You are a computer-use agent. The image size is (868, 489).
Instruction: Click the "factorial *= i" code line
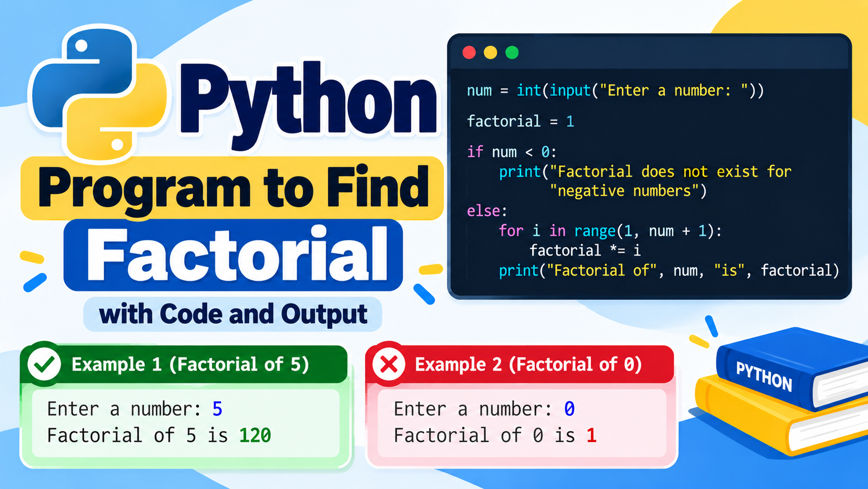point(585,250)
